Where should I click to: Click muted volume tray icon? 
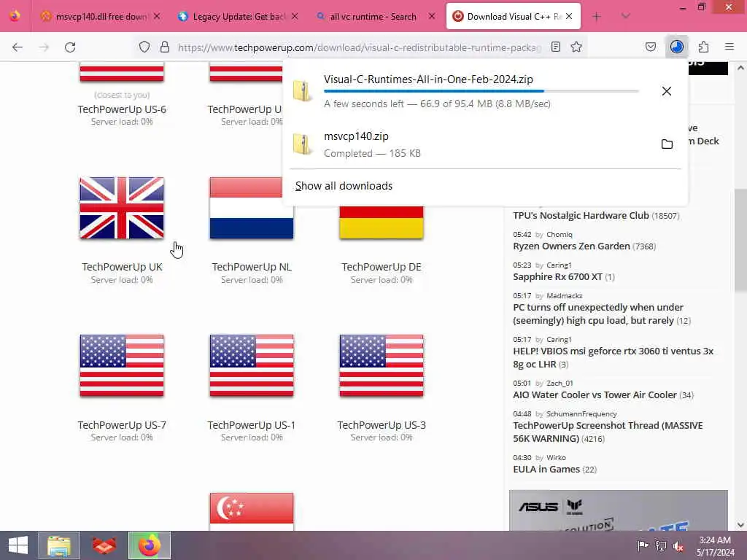tap(678, 545)
